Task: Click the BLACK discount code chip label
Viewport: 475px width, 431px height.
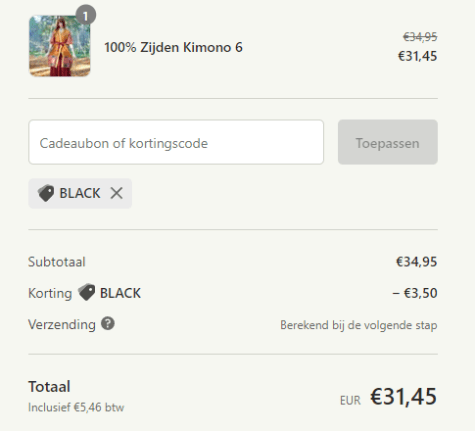Action: 80,193
